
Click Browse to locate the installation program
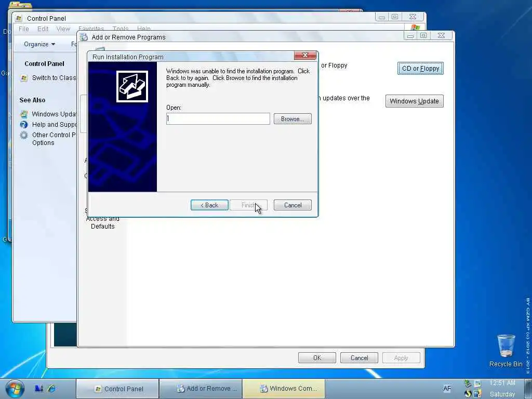[292, 119]
